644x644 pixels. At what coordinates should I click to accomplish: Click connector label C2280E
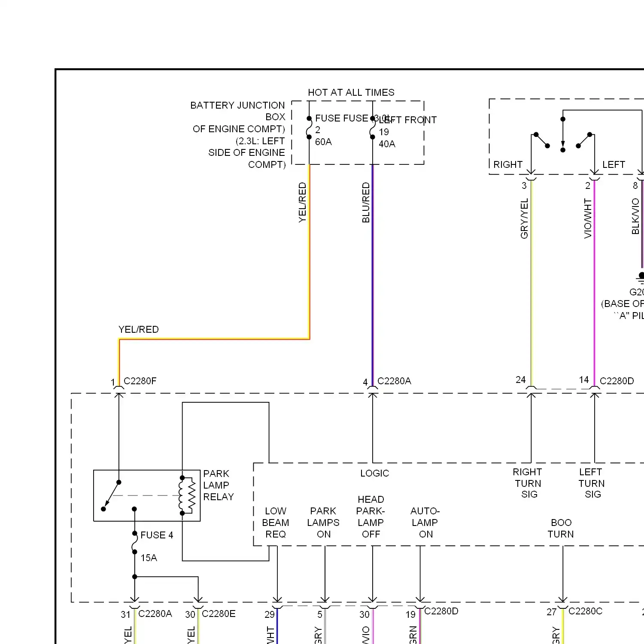click(219, 614)
